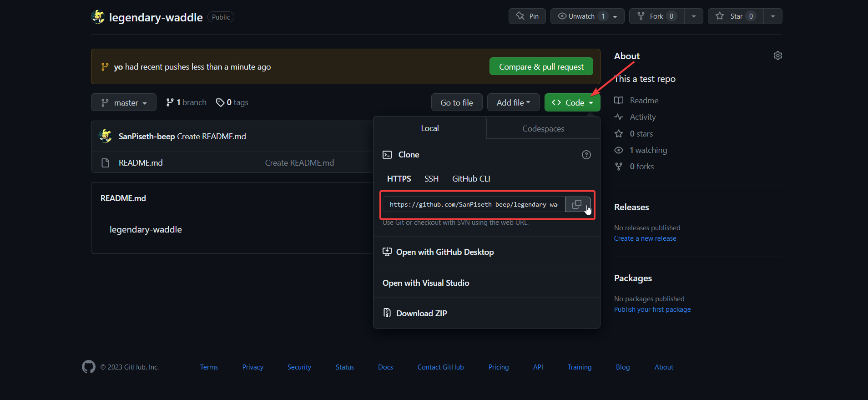Click the branch icon beside 1 branch
868x400 pixels.
(170, 102)
